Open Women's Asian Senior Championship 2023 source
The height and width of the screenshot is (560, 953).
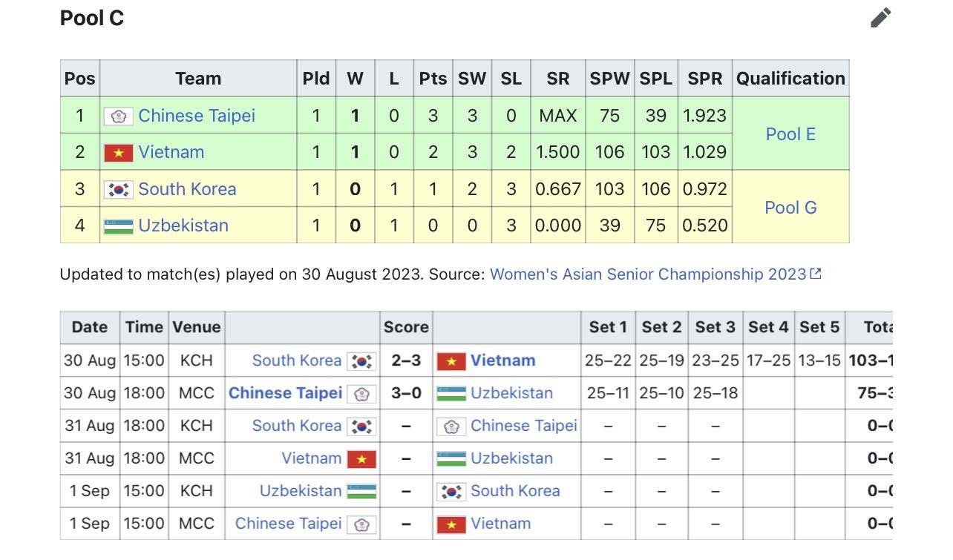647,274
